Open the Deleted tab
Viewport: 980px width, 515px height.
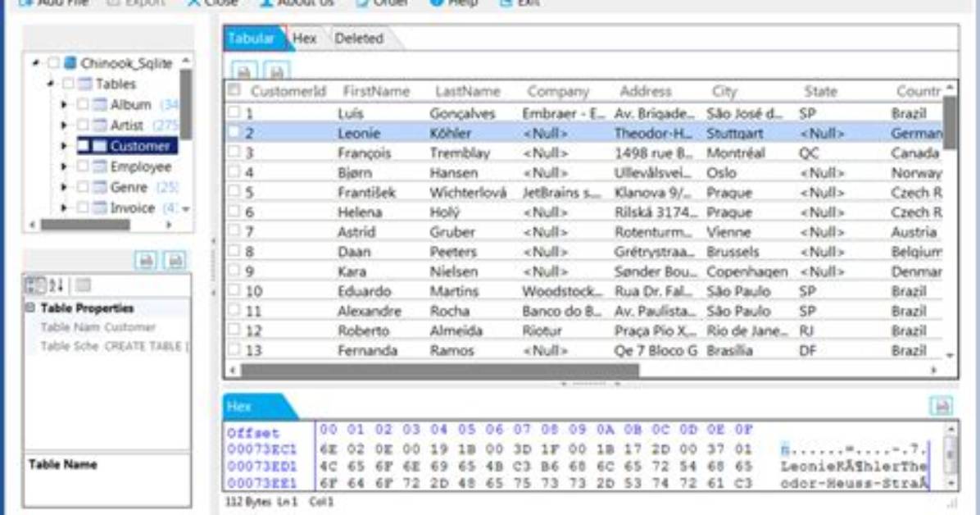click(x=360, y=39)
